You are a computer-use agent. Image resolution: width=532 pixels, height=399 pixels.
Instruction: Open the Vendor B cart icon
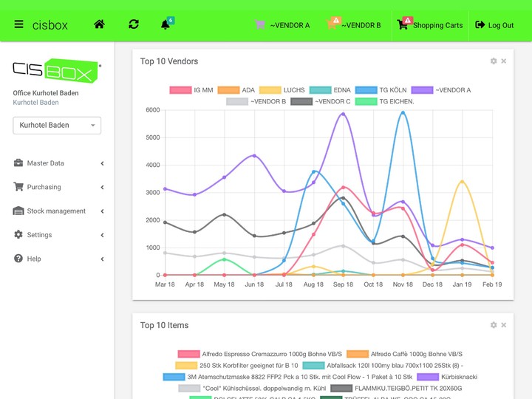click(332, 24)
